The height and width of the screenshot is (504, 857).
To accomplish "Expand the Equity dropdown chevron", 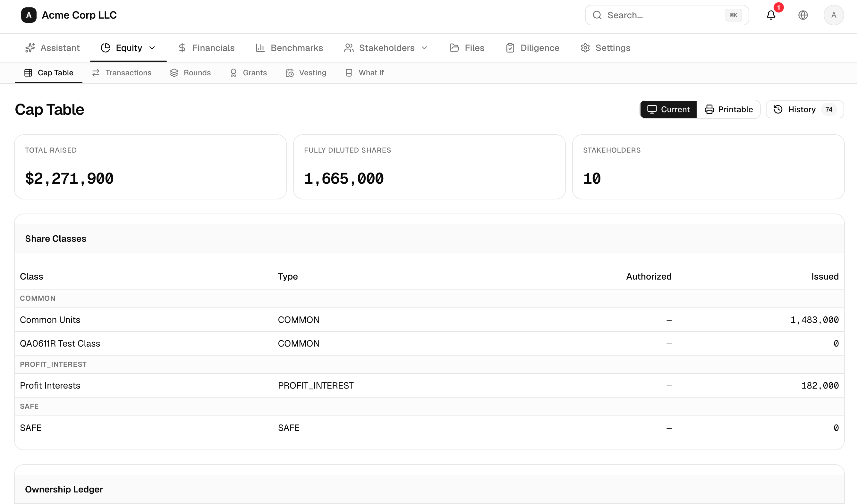I will pyautogui.click(x=152, y=48).
